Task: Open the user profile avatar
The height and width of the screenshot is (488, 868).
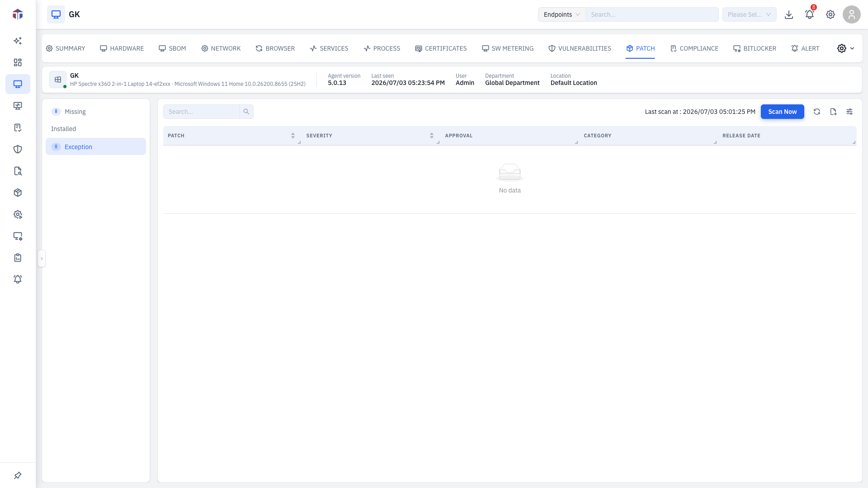Action: (852, 14)
